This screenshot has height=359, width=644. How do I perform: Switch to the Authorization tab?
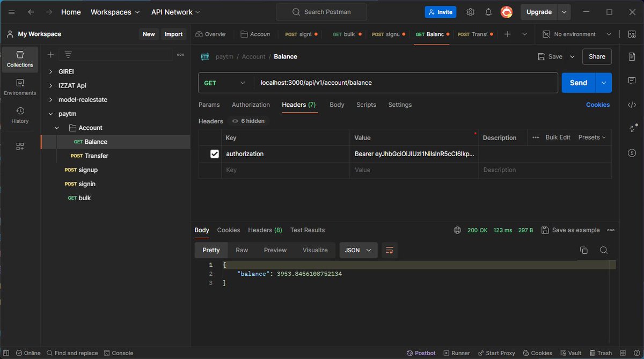pos(251,105)
